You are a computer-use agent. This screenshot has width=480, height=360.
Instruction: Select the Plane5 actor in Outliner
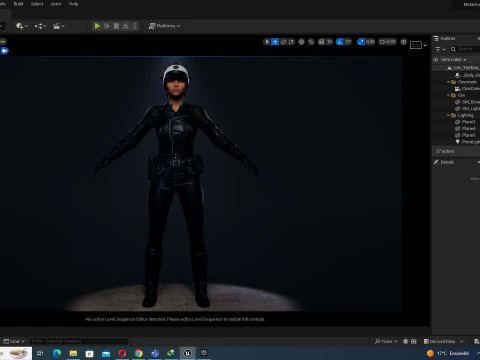(456, 135)
